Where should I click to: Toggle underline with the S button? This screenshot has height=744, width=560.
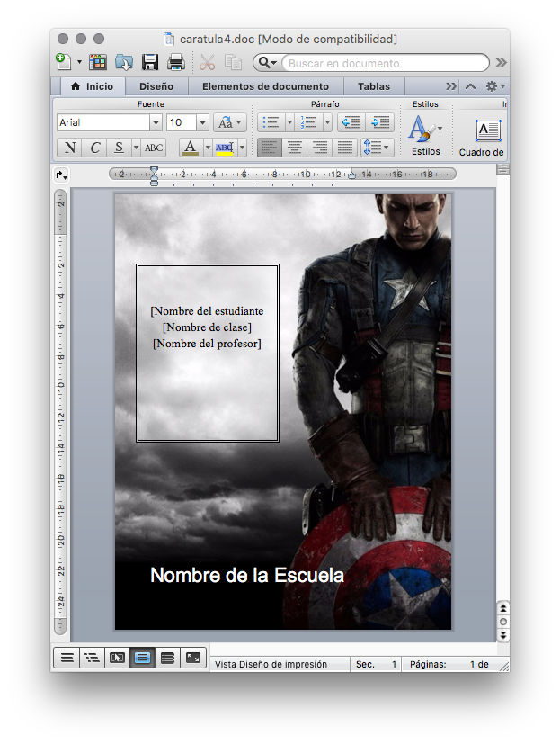119,148
